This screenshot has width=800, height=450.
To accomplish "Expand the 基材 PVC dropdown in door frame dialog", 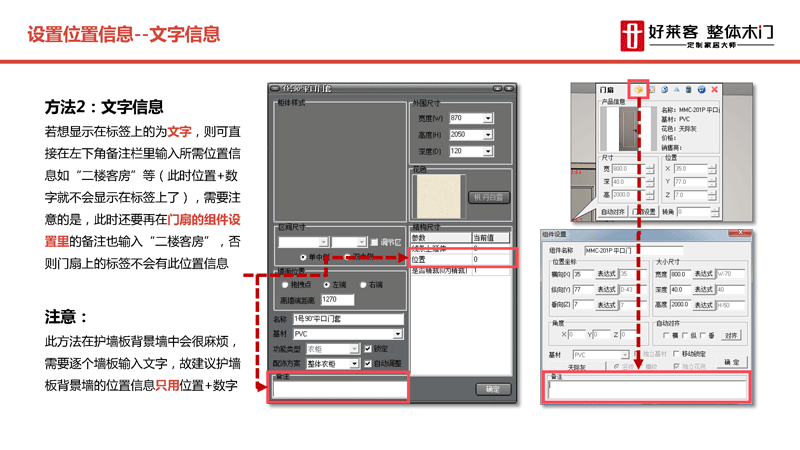I will pos(397,334).
